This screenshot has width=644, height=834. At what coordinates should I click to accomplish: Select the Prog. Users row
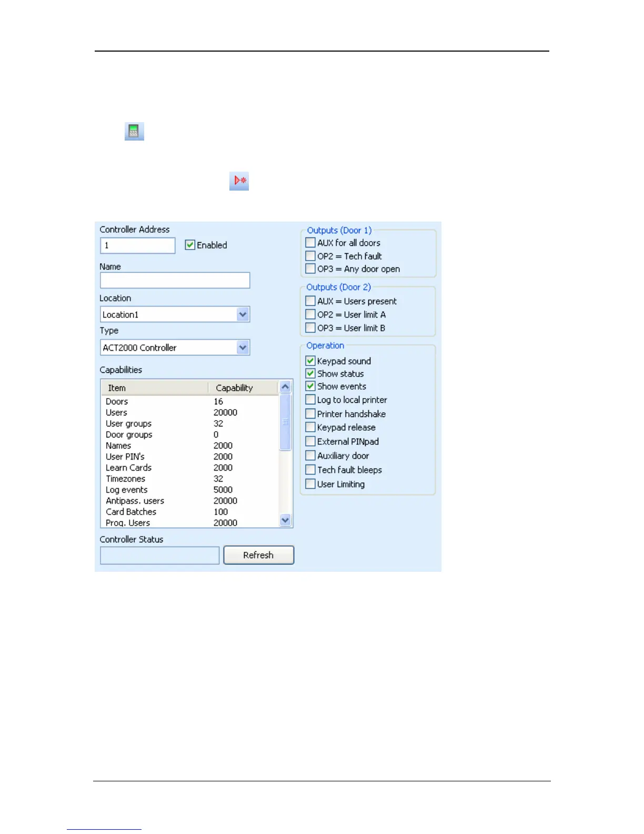[x=189, y=522]
